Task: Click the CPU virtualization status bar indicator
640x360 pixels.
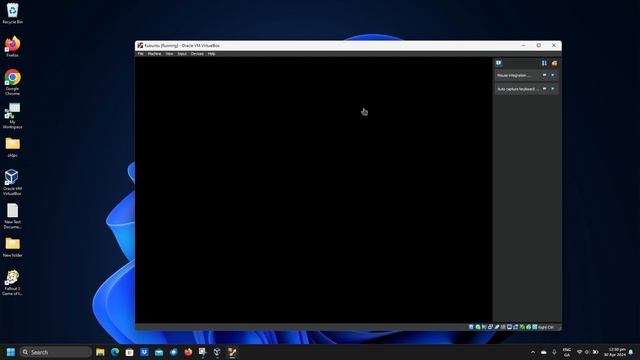Action: point(522,327)
